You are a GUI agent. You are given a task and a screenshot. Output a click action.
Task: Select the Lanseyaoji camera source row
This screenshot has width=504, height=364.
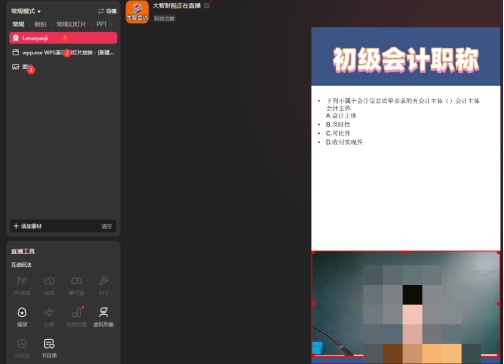point(63,38)
